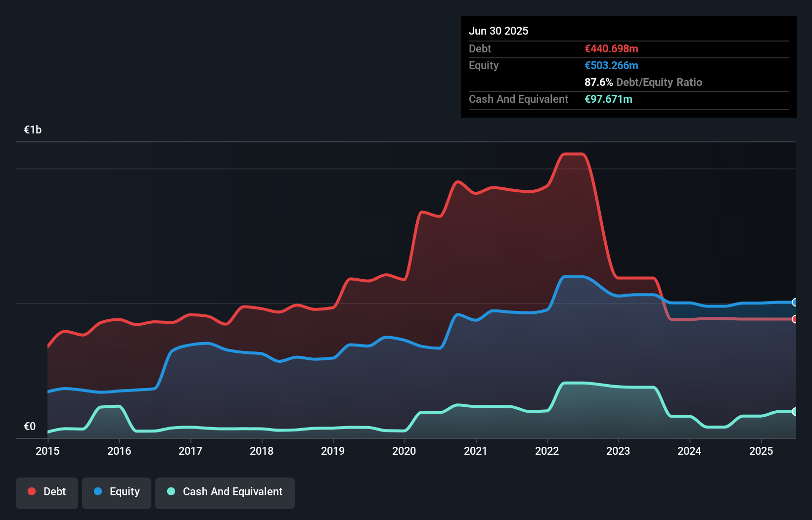812x520 pixels.
Task: Click the €440.698m Debt value
Action: pyautogui.click(x=611, y=48)
